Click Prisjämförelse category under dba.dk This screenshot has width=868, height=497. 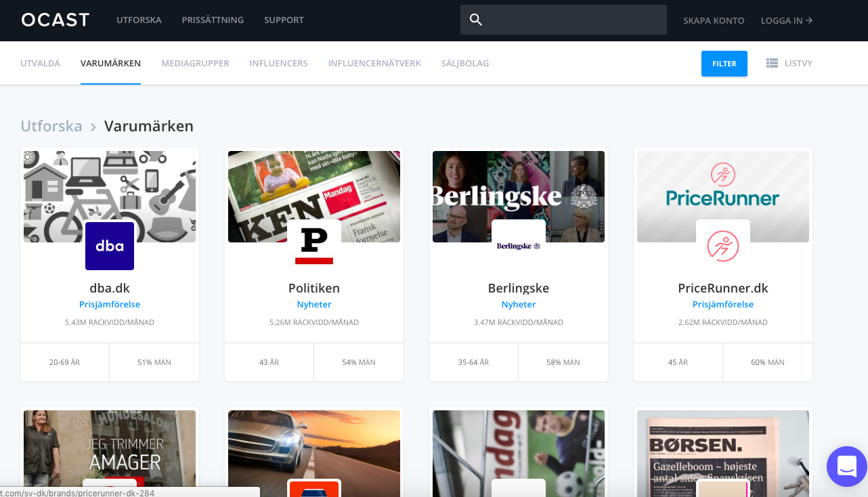pyautogui.click(x=110, y=305)
